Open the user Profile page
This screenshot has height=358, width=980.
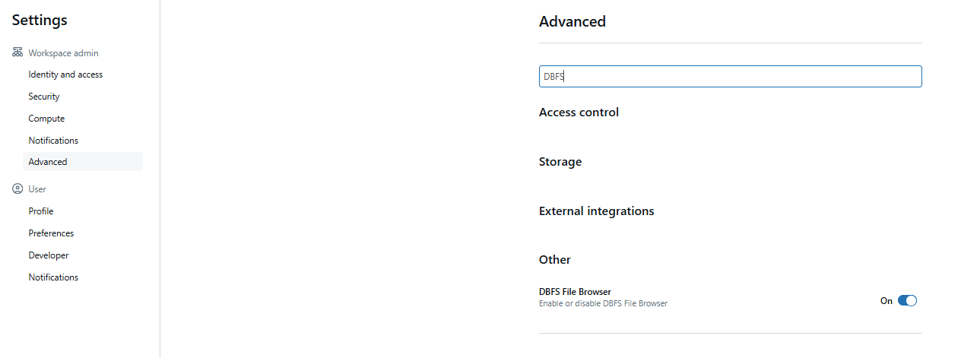pos(41,211)
